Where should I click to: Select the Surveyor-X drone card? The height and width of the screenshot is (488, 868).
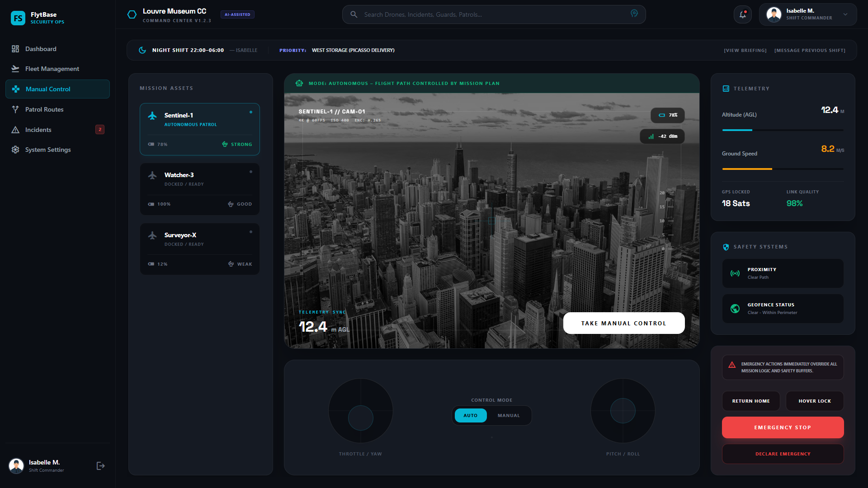(x=200, y=249)
